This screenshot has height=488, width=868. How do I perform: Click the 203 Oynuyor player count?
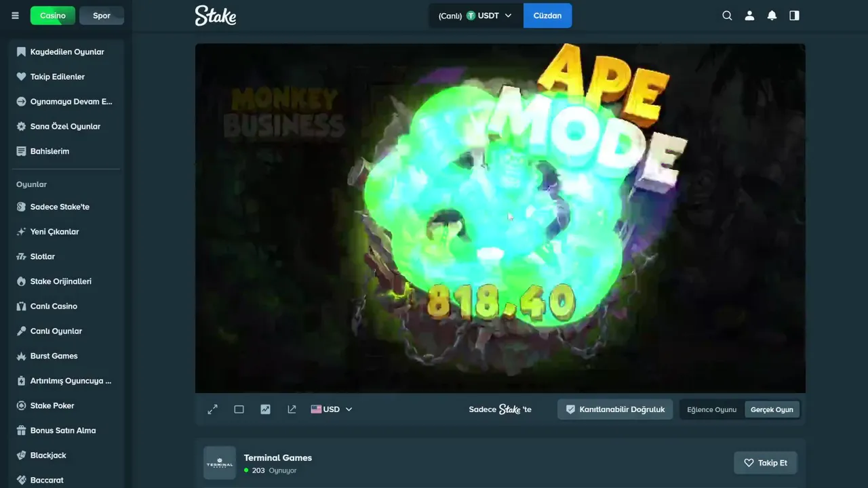271,470
